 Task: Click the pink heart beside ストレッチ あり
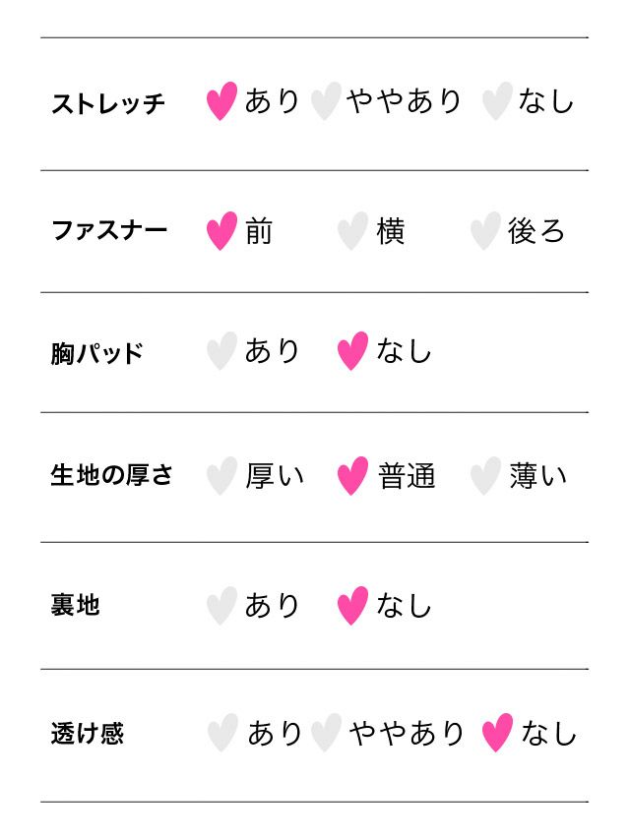pyautogui.click(x=221, y=101)
